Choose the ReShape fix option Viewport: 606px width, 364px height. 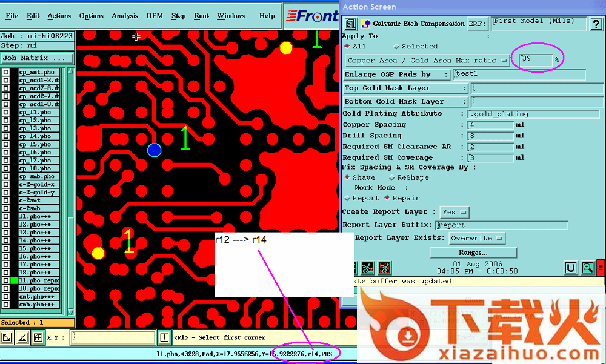pyautogui.click(x=391, y=178)
